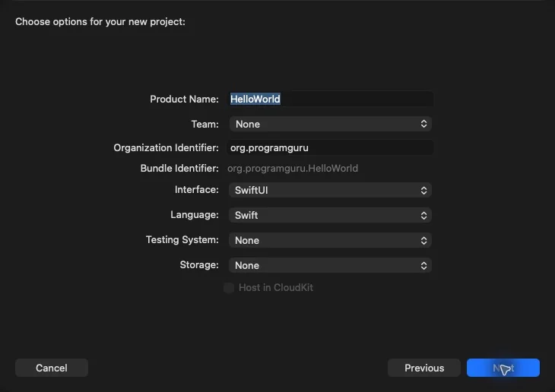Click the Testing System label
The width and height of the screenshot is (555, 392).
[182, 240]
